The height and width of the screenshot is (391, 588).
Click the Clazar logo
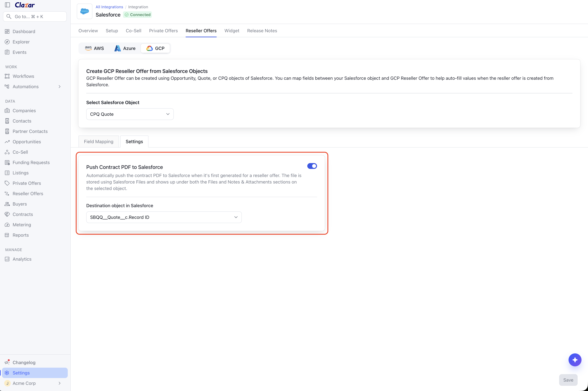25,5
